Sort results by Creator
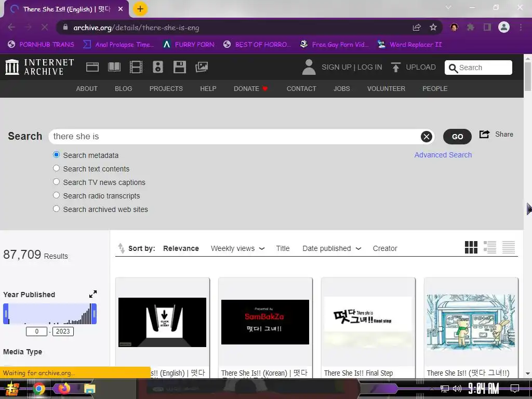 (385, 248)
